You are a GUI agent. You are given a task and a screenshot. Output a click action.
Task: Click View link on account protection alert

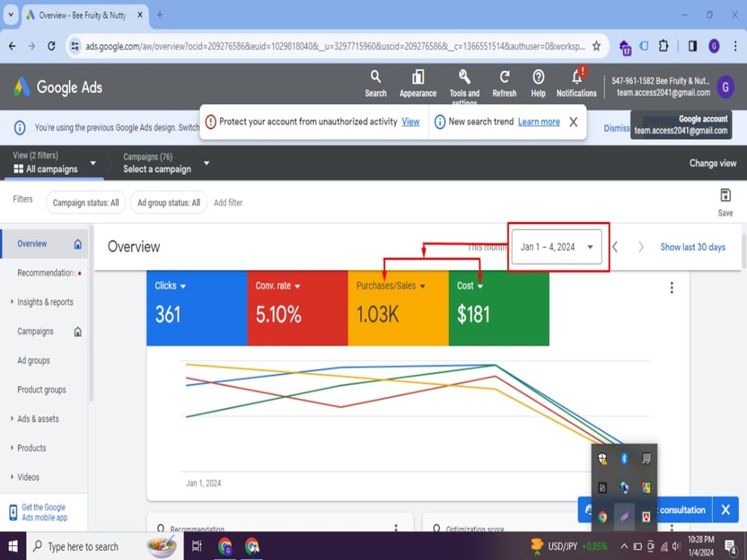(x=410, y=122)
